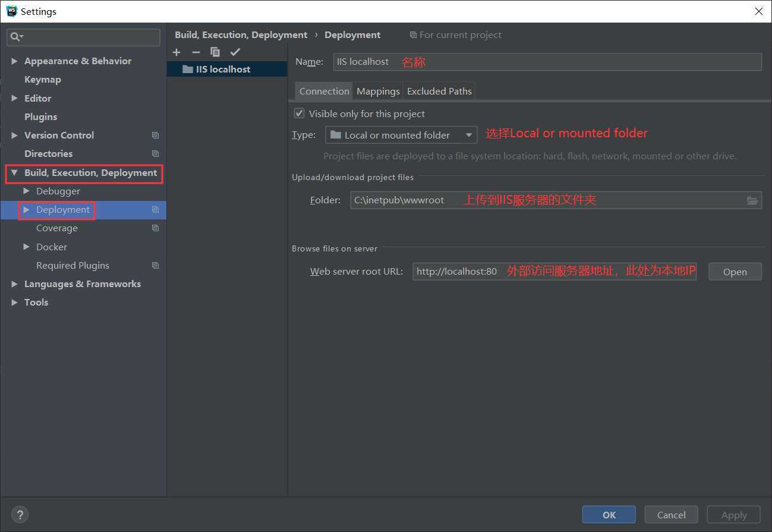Expand the Editor section arrow
The width and height of the screenshot is (772, 532).
15,99
